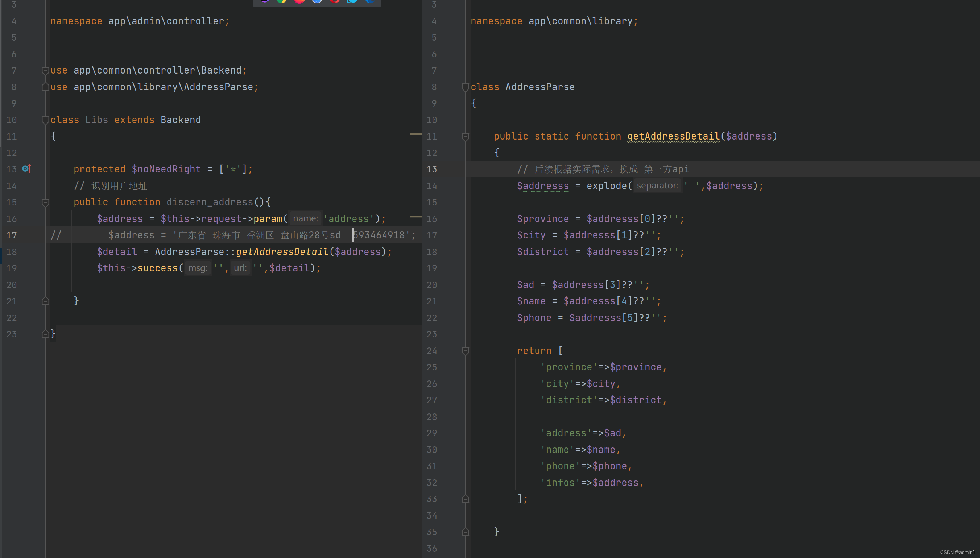Collapse the class Libs fold marker
Screen dimensions: 980x558
tap(45, 120)
